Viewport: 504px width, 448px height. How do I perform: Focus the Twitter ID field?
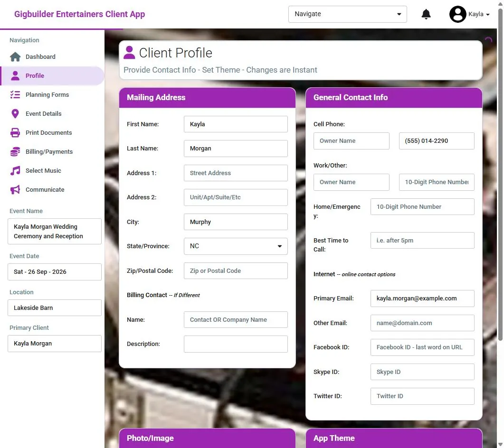pos(422,396)
